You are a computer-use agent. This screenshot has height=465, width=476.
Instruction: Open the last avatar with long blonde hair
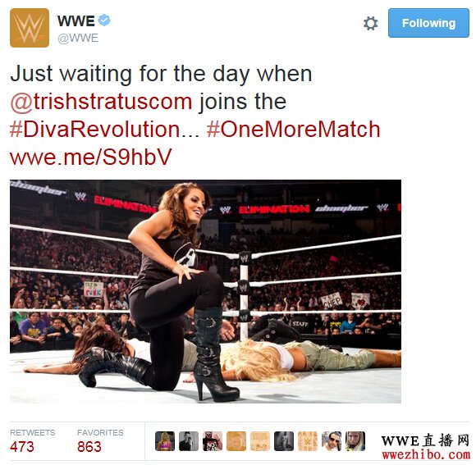tap(355, 441)
